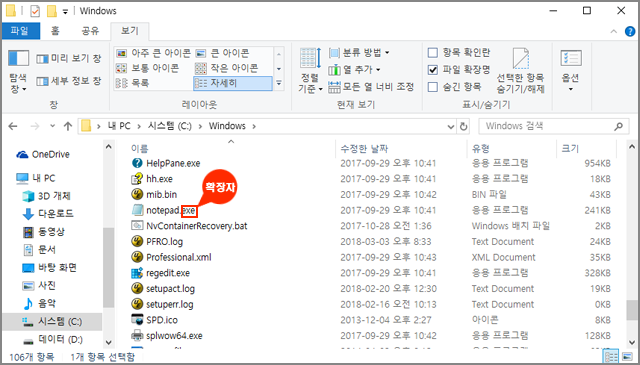Collapse the ribbon with chevron
Viewport: 640px width, 365px height.
coord(613,31)
